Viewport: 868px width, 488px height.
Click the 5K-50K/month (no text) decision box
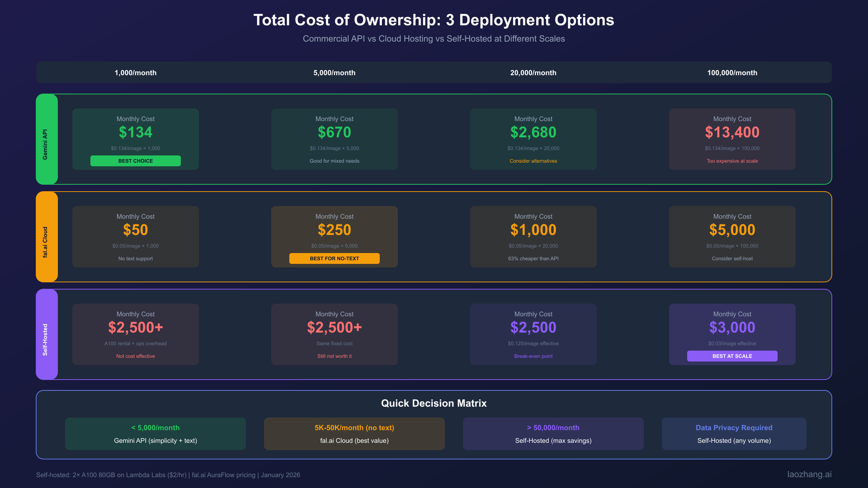tap(354, 434)
